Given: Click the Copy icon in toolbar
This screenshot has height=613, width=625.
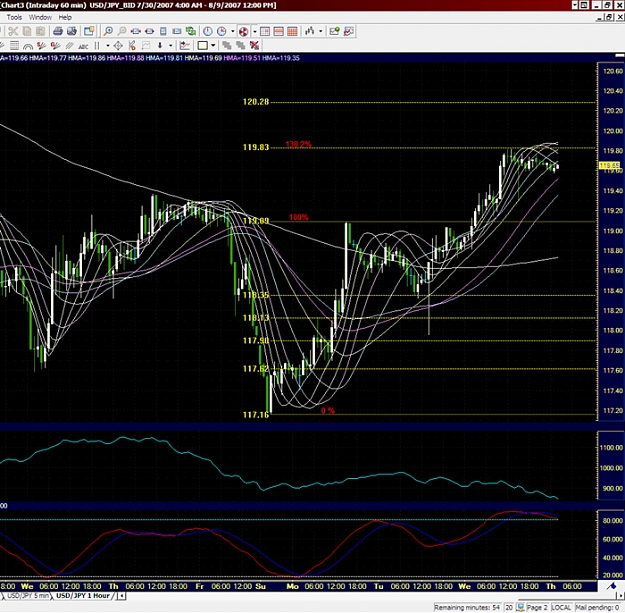Looking at the screenshot, I should [x=27, y=31].
